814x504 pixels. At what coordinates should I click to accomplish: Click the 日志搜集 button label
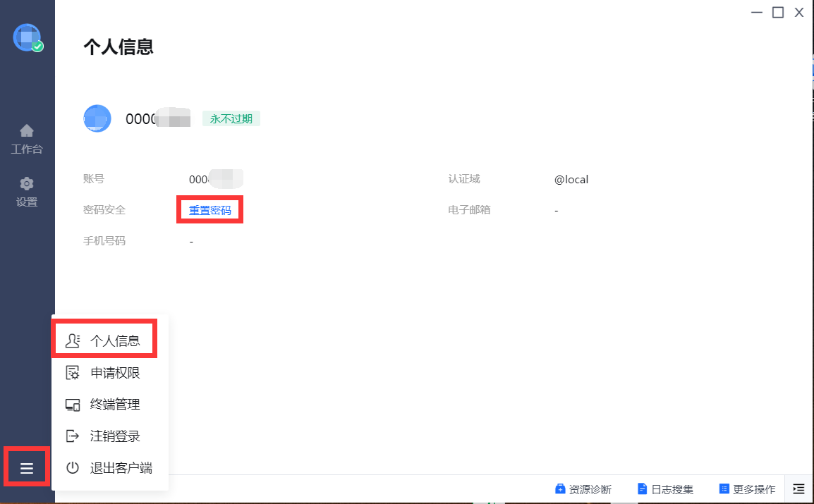(x=672, y=489)
